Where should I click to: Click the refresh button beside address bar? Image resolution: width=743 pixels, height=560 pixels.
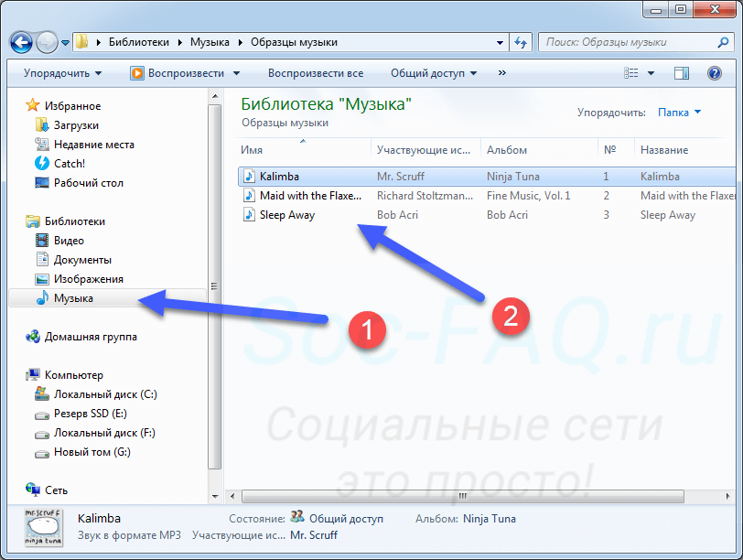[521, 42]
